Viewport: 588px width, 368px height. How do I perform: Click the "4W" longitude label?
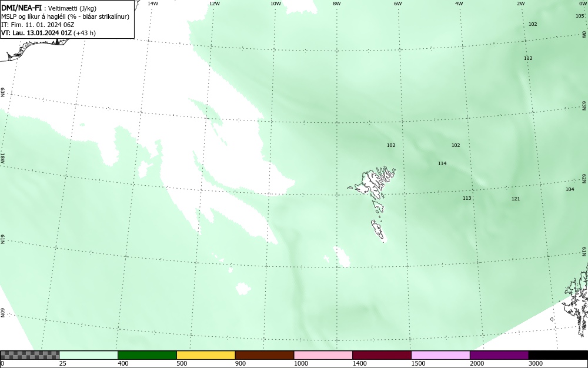pyautogui.click(x=459, y=4)
